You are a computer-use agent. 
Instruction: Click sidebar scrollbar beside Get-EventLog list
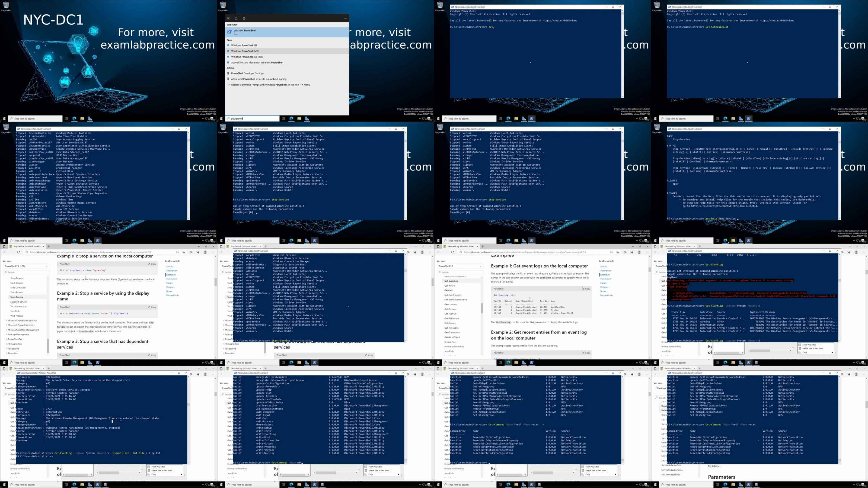(x=482, y=308)
